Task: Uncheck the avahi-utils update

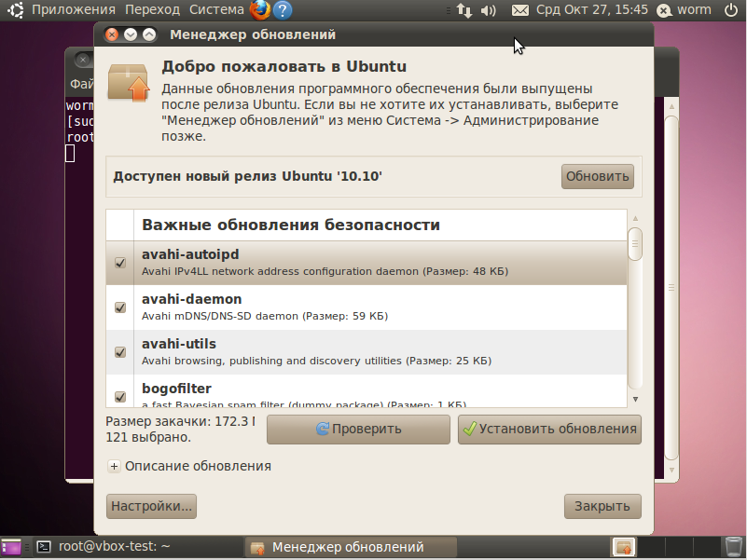Action: [120, 352]
